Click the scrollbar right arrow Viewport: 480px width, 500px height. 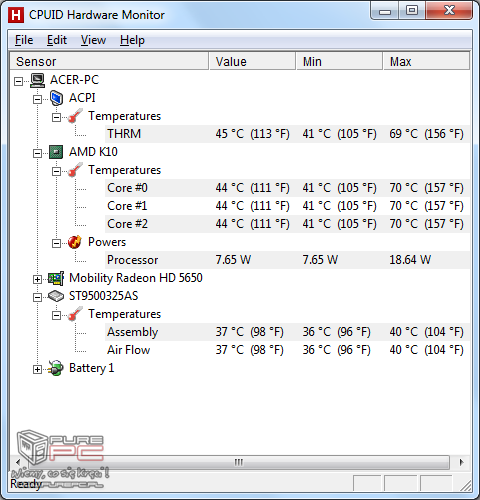(x=461, y=462)
